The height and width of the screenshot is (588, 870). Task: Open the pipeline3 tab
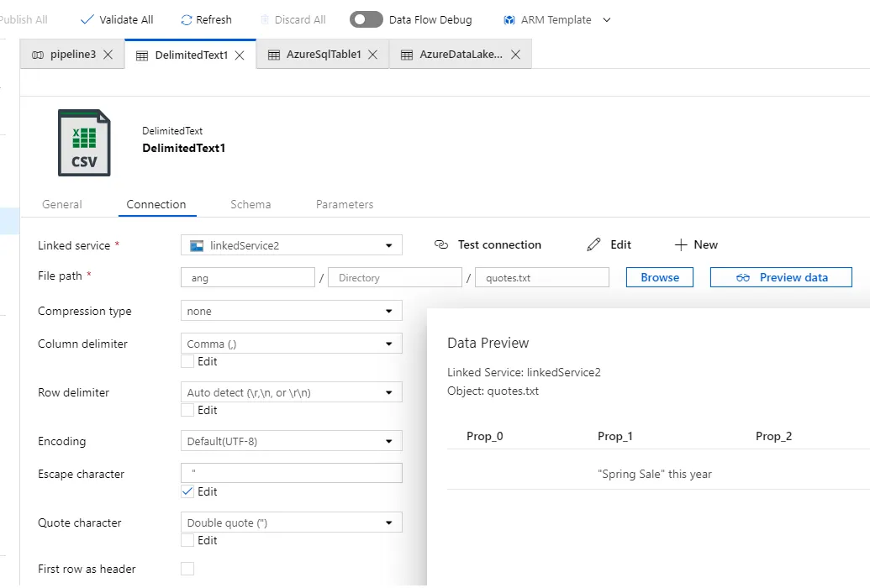click(x=64, y=55)
